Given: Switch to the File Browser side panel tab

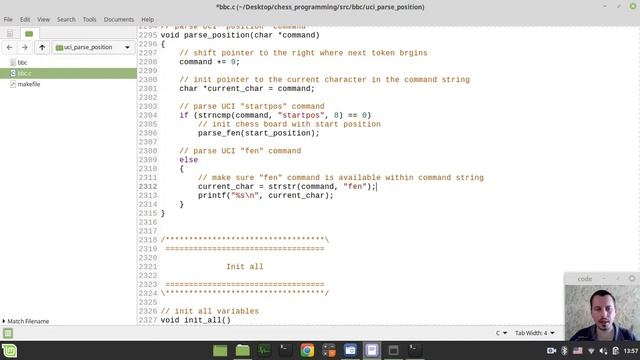Looking at the screenshot, I should tap(29, 33).
